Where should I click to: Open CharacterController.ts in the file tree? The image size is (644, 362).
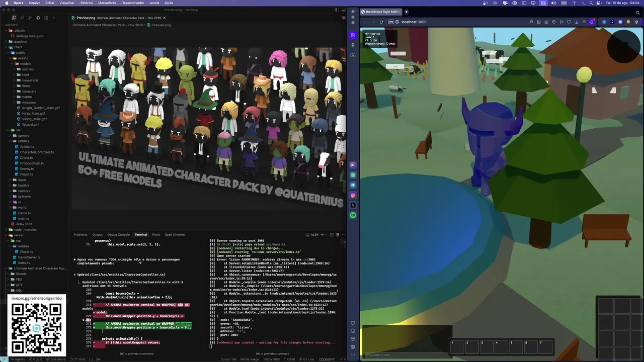coord(37,152)
